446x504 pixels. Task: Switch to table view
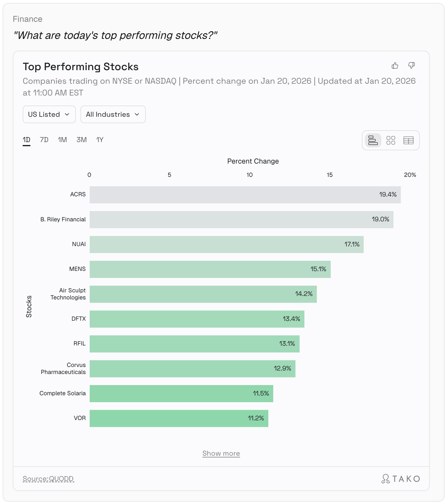[409, 140]
